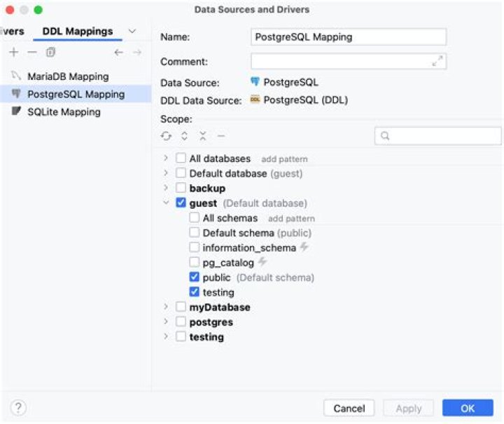The height and width of the screenshot is (424, 504).
Task: Duplicate the selected mapping with the copy icon
Action: (51, 52)
